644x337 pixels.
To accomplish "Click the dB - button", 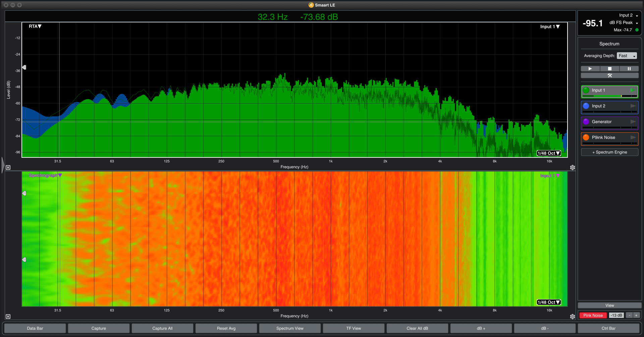I will 545,328.
